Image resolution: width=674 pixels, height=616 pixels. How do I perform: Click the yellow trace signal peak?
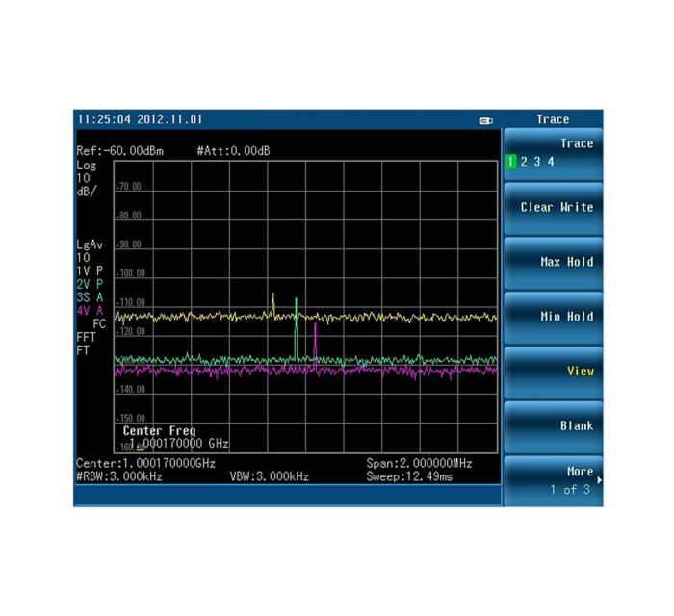(273, 295)
